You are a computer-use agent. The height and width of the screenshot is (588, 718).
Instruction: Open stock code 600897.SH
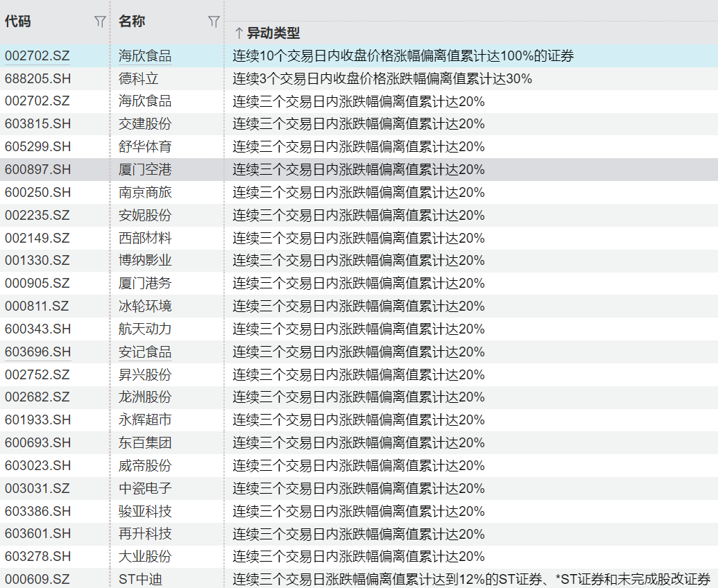[37, 170]
